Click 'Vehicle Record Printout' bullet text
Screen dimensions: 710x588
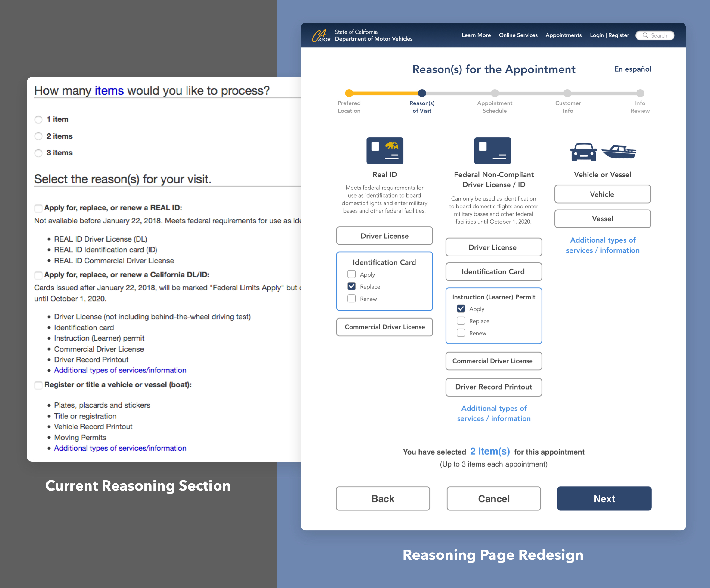[x=93, y=427]
